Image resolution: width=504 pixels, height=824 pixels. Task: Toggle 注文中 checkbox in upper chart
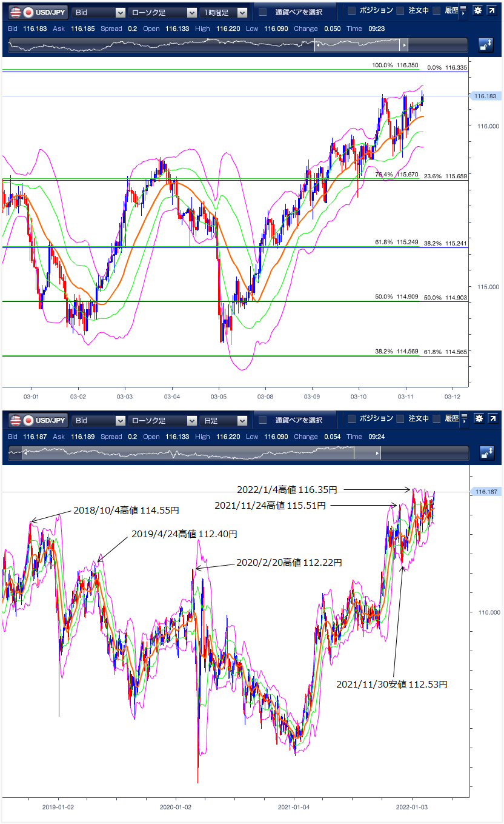pos(400,11)
